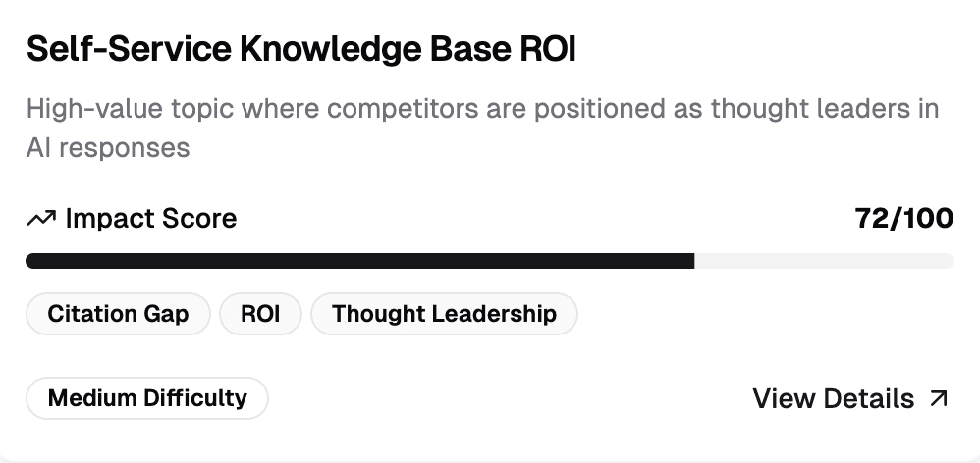Select the ROI tag chip
Screen dimensions: 980x463
point(260,313)
